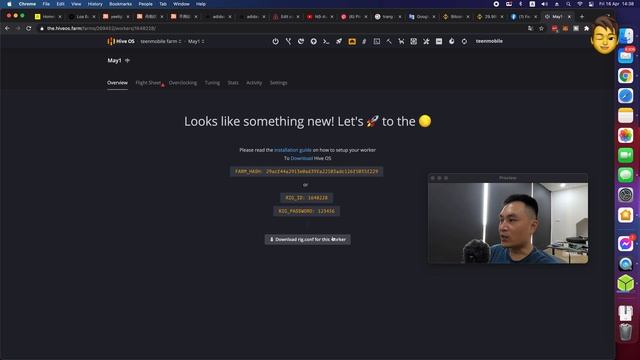Expand the May1 worker dropdown in breadcrumb
The image size is (640, 360).
tap(196, 41)
